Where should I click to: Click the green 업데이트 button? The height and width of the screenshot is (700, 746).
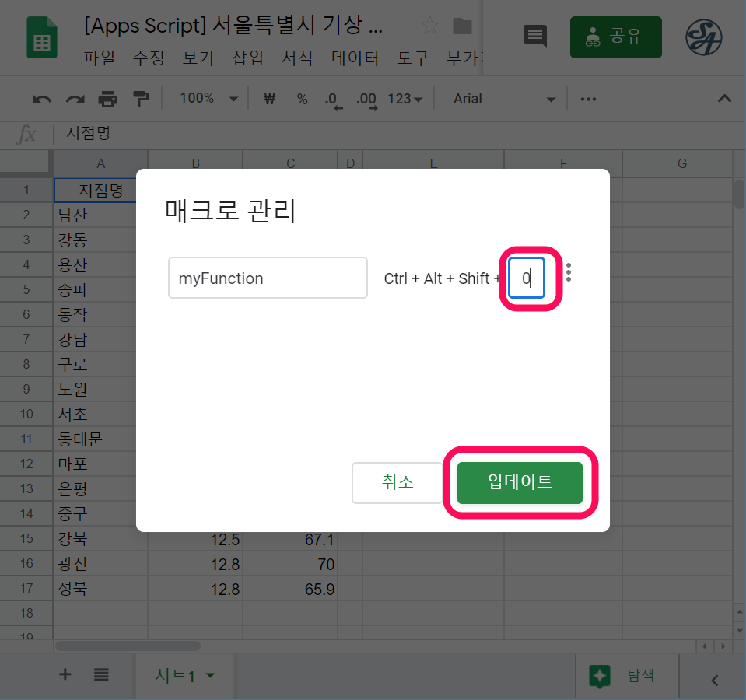point(520,482)
